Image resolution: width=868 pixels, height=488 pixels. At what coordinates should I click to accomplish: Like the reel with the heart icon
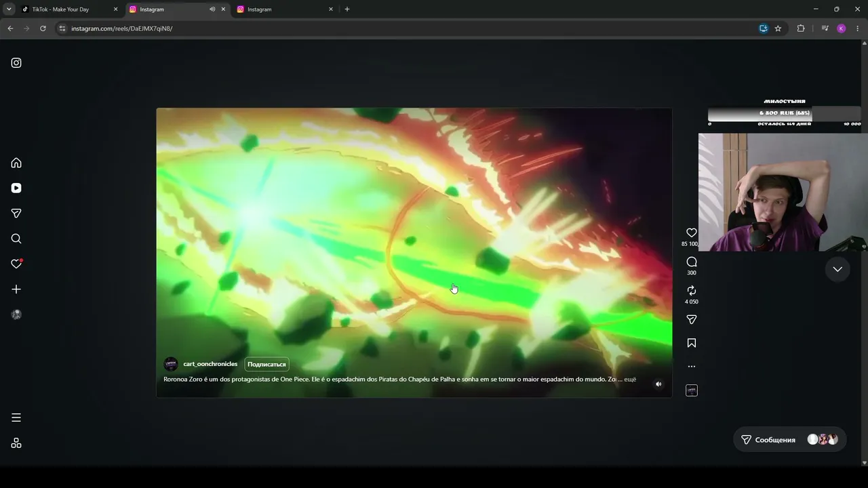(692, 232)
